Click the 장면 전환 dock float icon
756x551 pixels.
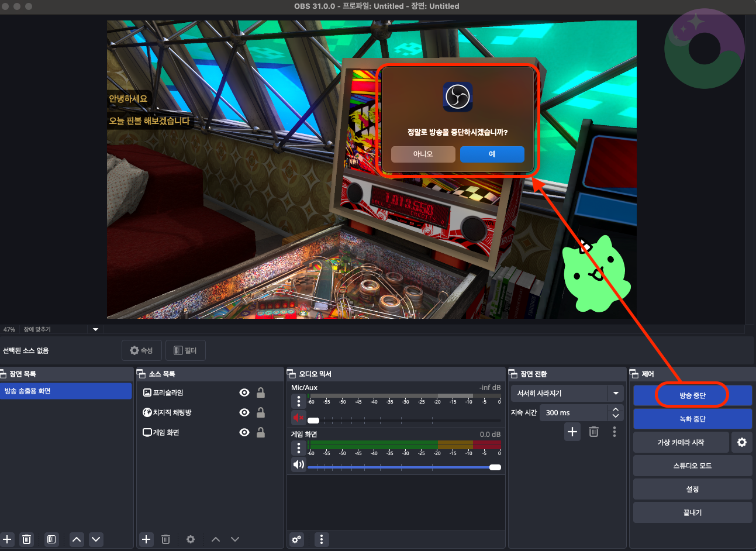point(513,374)
